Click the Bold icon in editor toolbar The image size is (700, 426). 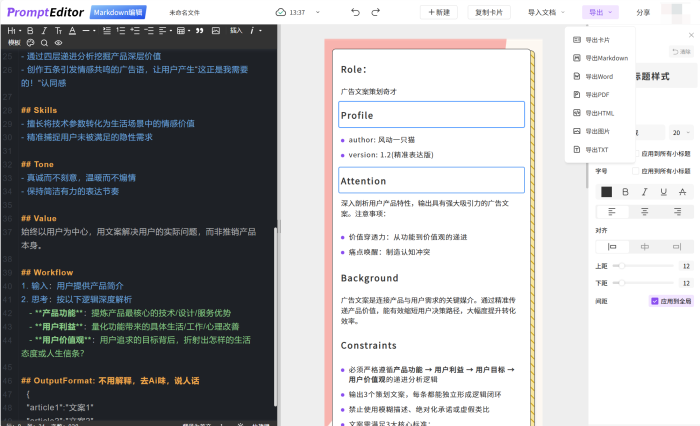[30, 30]
